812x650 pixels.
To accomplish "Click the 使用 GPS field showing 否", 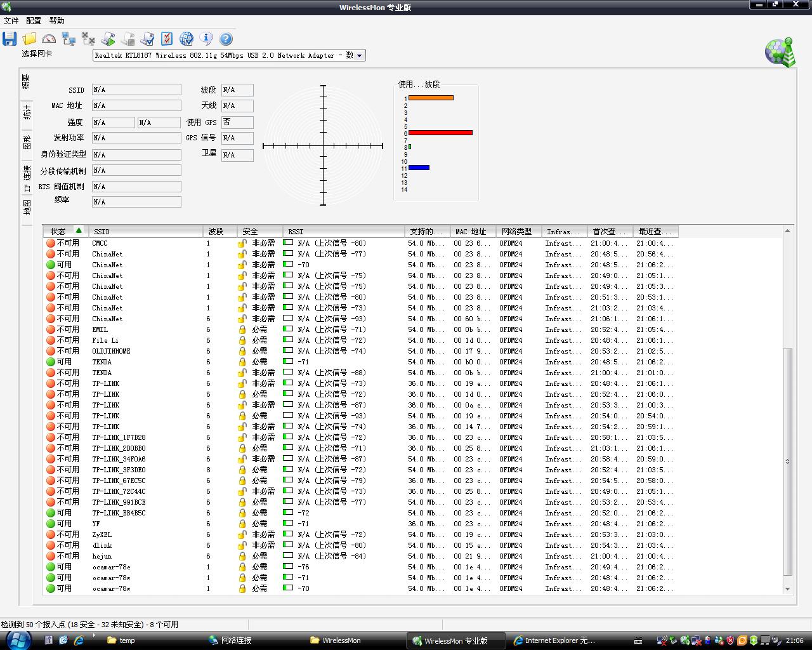I will click(x=237, y=122).
